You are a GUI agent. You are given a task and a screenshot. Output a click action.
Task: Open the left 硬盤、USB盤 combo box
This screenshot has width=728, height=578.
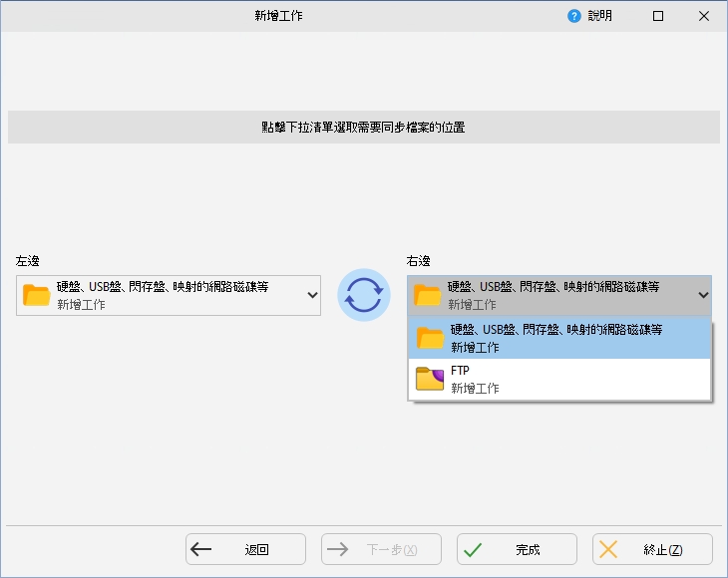168,295
